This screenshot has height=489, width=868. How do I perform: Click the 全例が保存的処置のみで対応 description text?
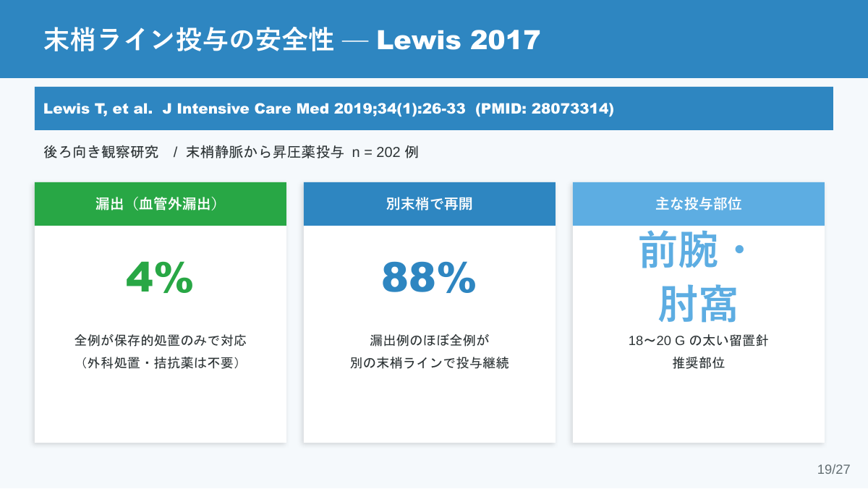tap(161, 340)
